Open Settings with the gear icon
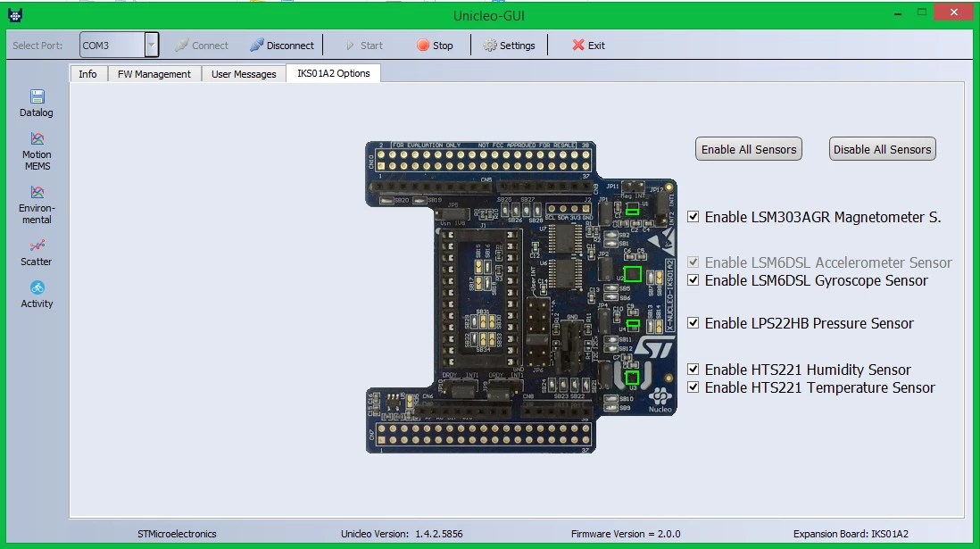The width and height of the screenshot is (980, 549). coord(490,45)
